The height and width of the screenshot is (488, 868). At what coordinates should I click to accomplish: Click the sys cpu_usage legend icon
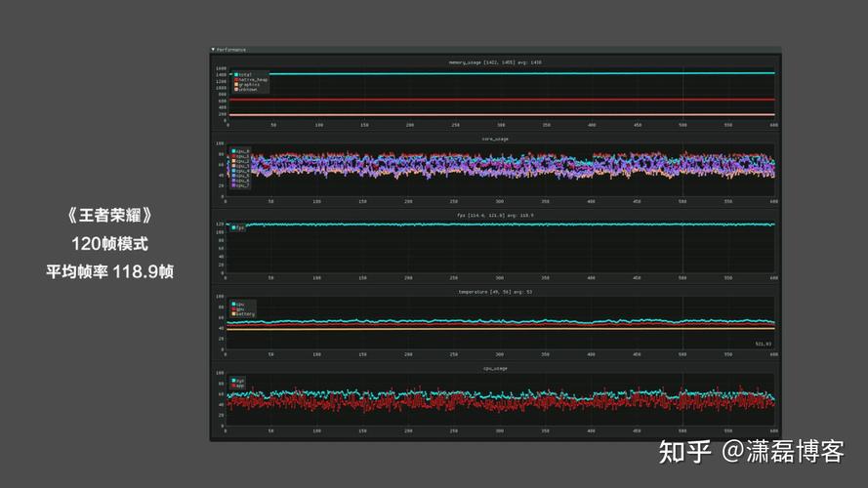coord(234,380)
